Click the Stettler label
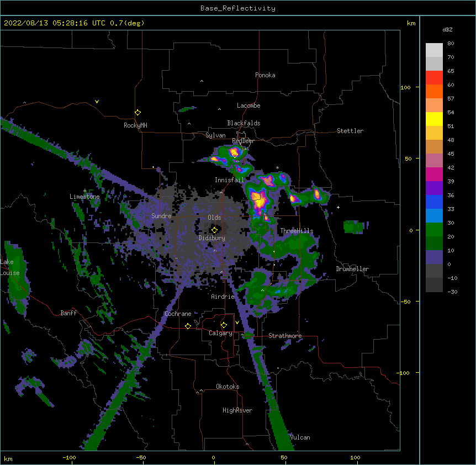476x465 pixels. 350,131
